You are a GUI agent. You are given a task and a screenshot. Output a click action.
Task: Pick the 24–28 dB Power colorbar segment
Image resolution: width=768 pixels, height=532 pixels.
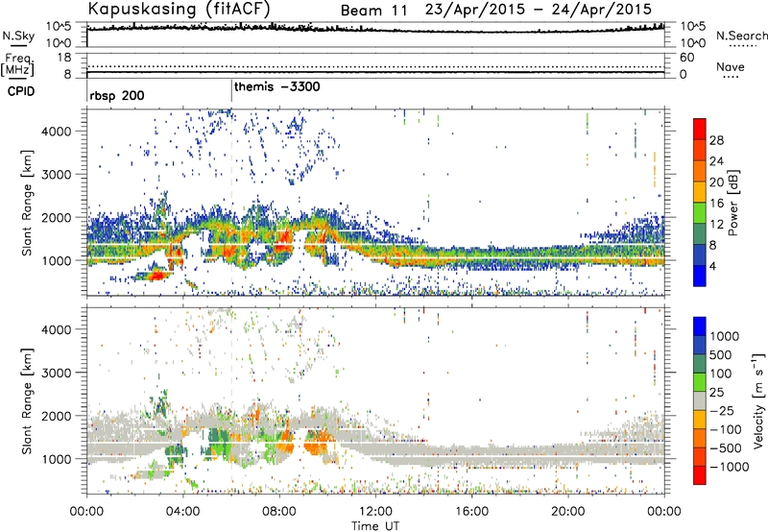tap(700, 151)
